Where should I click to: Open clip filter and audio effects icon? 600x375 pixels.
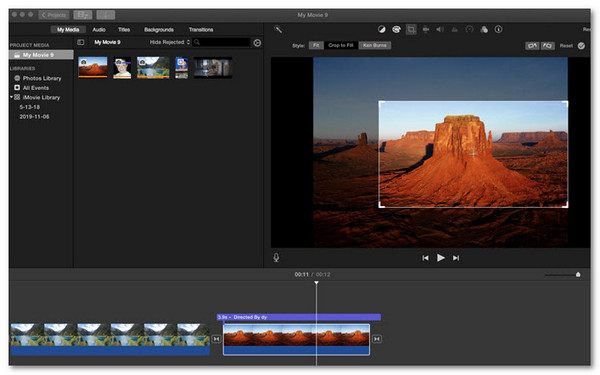(x=484, y=29)
